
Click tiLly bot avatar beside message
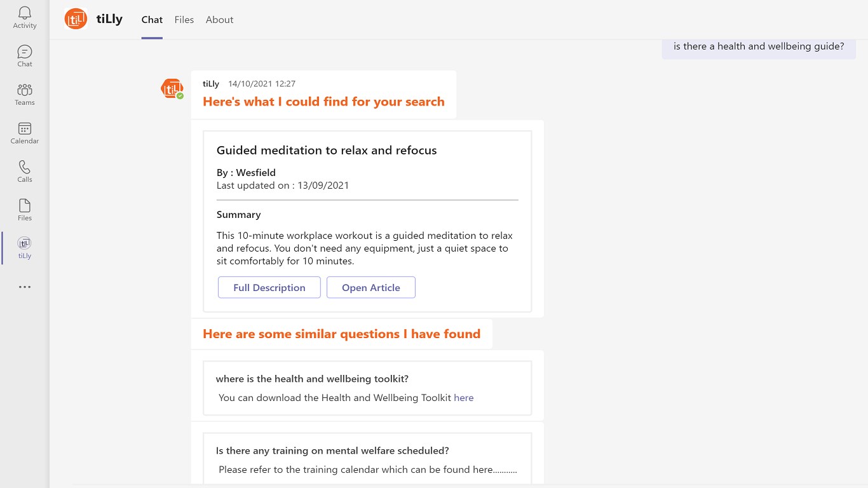point(172,88)
